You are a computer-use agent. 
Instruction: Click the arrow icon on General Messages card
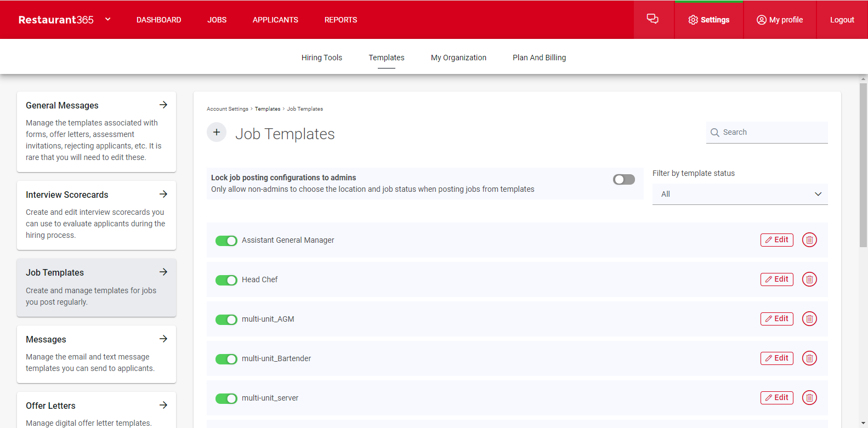(x=163, y=105)
